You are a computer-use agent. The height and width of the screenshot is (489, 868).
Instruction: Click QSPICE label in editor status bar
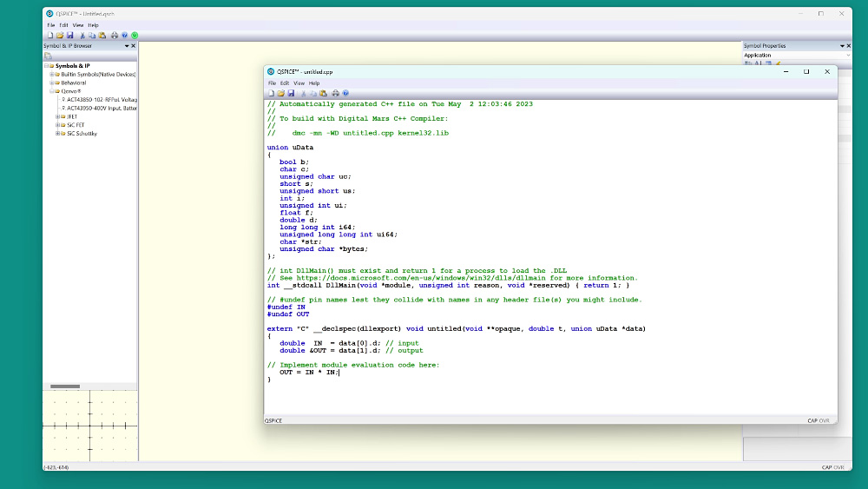pos(273,421)
